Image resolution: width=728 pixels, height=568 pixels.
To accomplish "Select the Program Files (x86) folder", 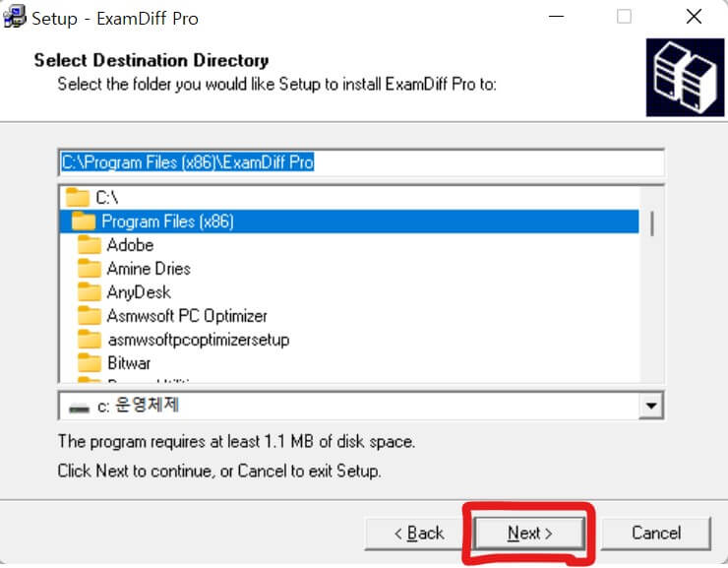I will 349,221.
